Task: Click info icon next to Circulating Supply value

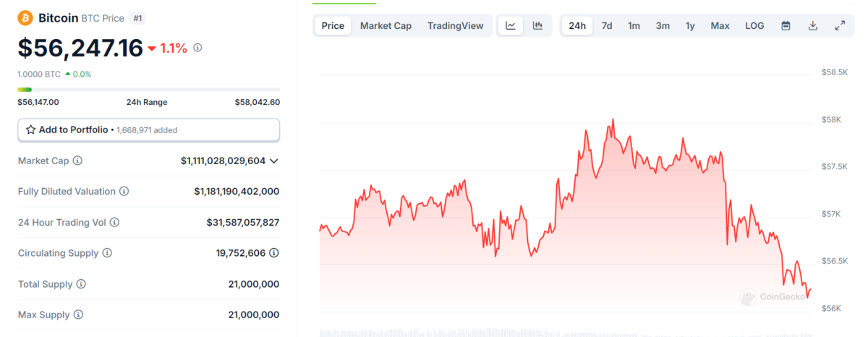Action: point(274,253)
